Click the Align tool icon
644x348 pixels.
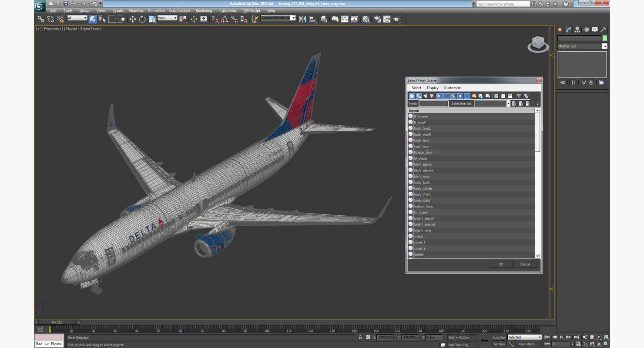point(312,19)
